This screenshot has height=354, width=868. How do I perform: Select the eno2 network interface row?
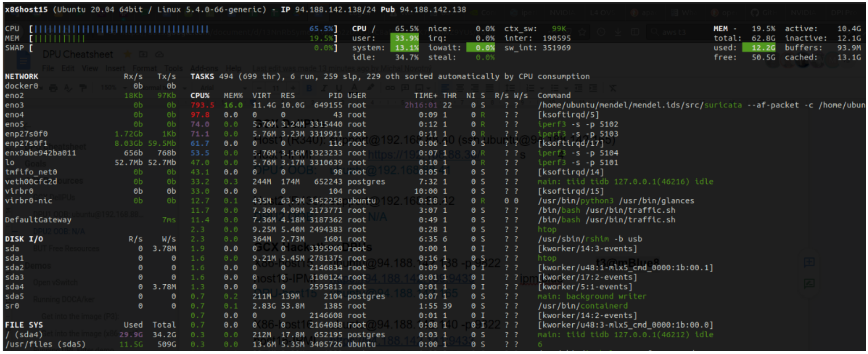click(90, 96)
